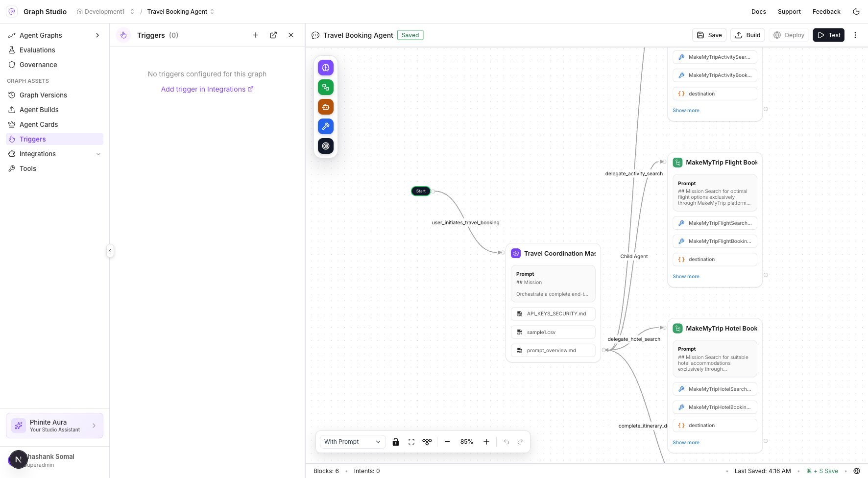The width and height of the screenshot is (868, 478).
Task: Click the Save button
Action: 709,35
